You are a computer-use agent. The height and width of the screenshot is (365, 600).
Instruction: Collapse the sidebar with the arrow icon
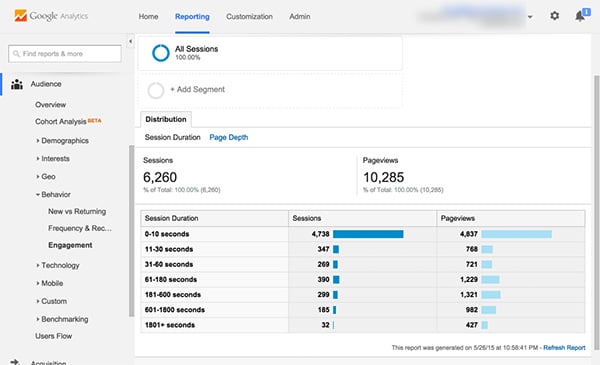click(130, 41)
